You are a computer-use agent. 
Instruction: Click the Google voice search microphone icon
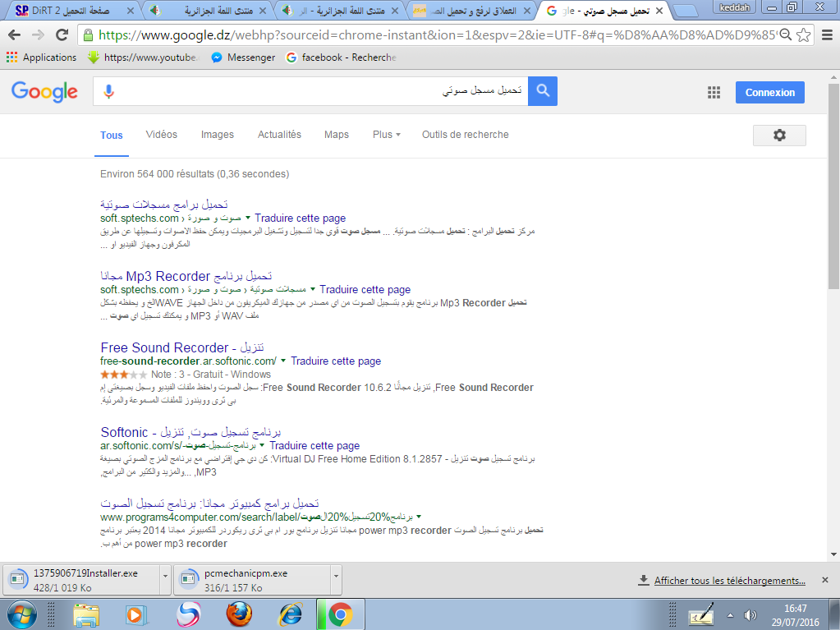tap(108, 92)
